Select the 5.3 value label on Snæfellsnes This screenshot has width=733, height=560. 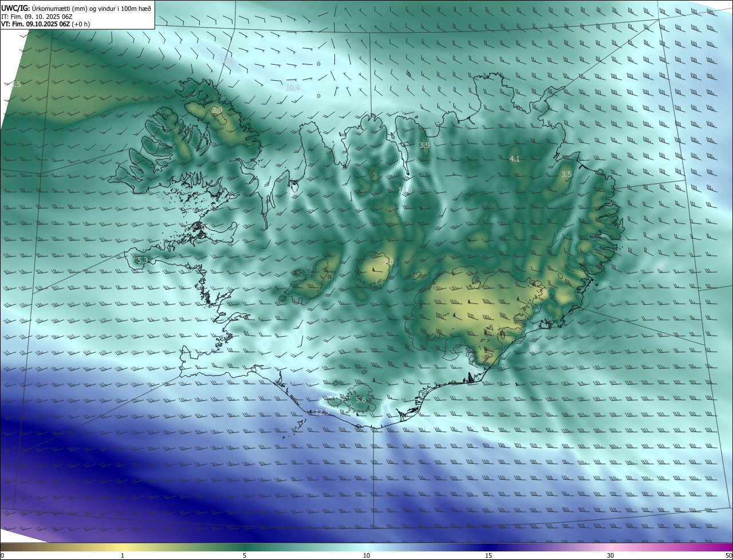pyautogui.click(x=143, y=261)
